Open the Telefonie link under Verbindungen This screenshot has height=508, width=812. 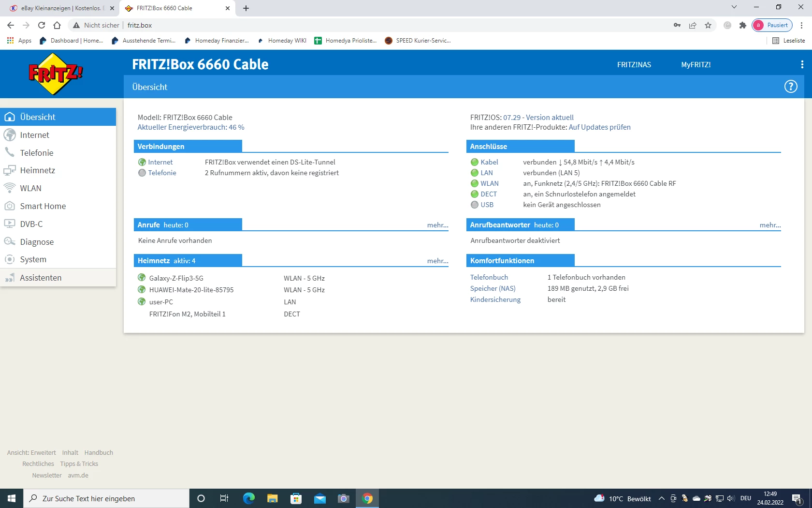pyautogui.click(x=162, y=173)
